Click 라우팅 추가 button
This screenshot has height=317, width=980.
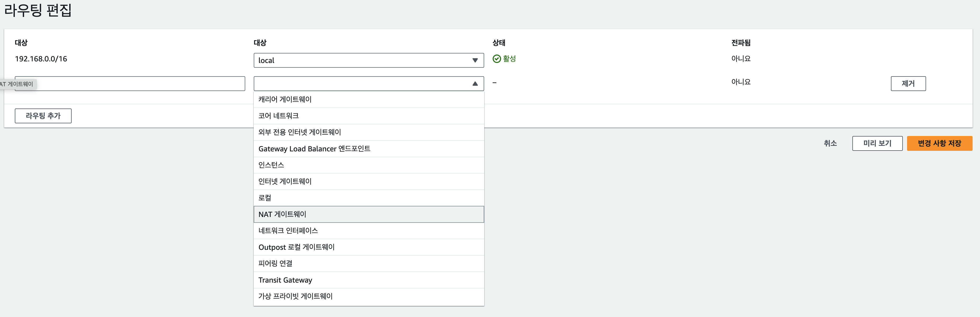tap(43, 116)
